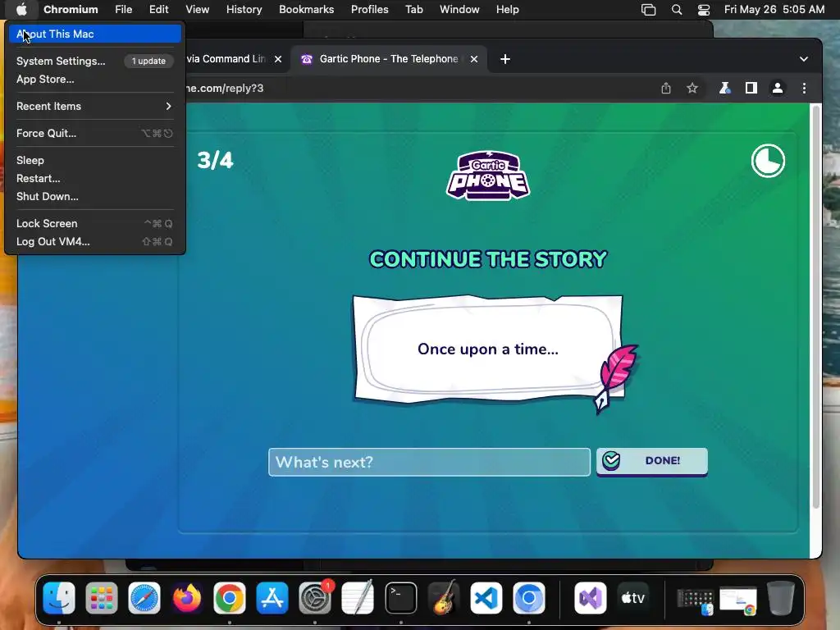Open the Help menu
Viewport: 840px width, 630px height.
click(x=507, y=9)
